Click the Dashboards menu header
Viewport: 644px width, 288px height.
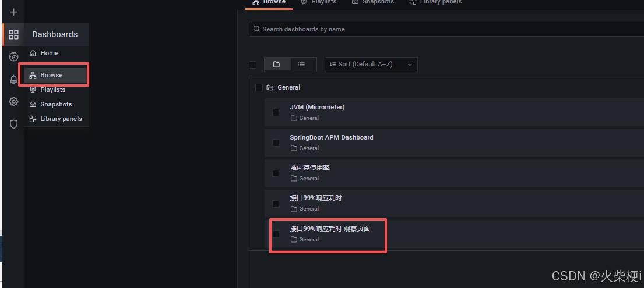click(x=57, y=34)
